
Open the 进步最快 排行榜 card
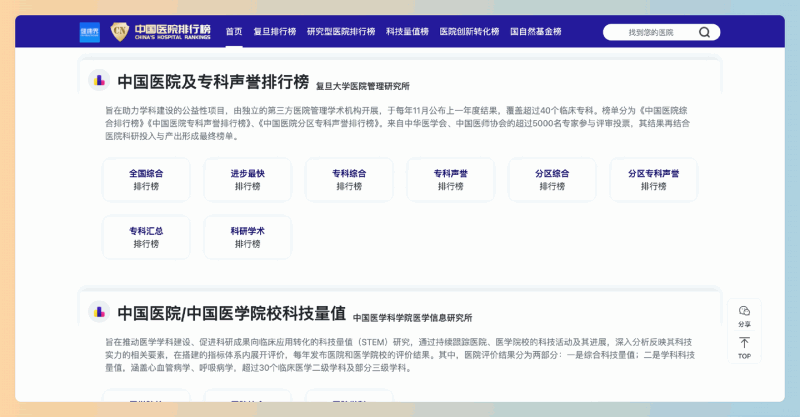(x=248, y=180)
